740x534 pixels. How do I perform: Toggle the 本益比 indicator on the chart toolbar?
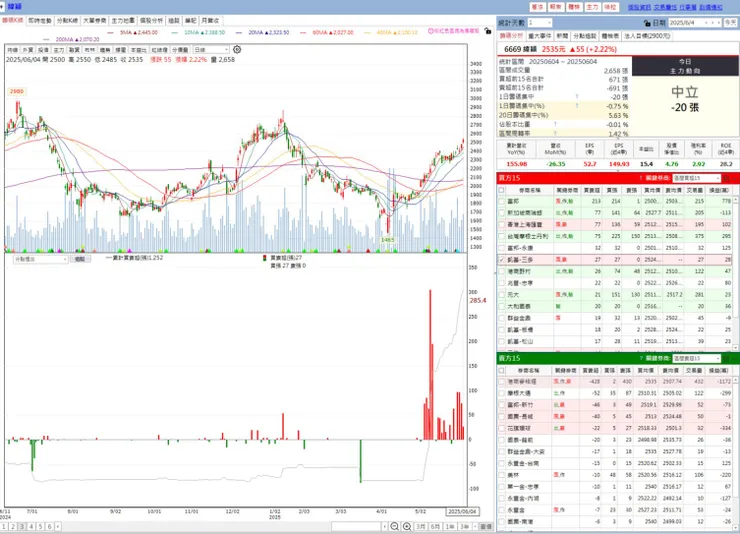coord(138,50)
